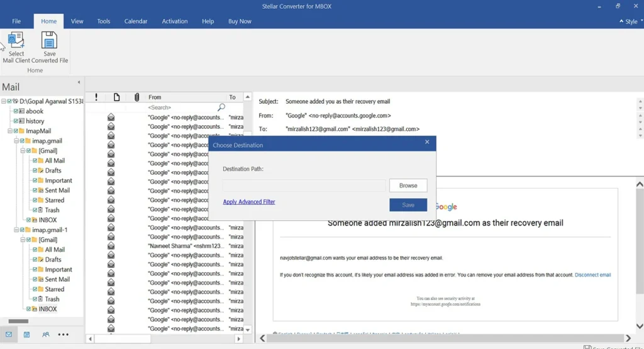Sort by the importance exclamation column header
Image resolution: width=644 pixels, height=349 pixels.
pyautogui.click(x=96, y=97)
